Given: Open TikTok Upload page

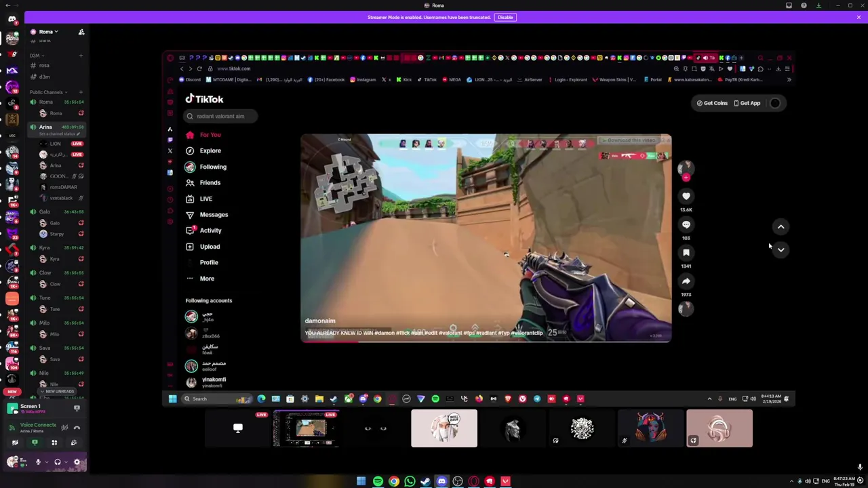Looking at the screenshot, I should tap(203, 247).
